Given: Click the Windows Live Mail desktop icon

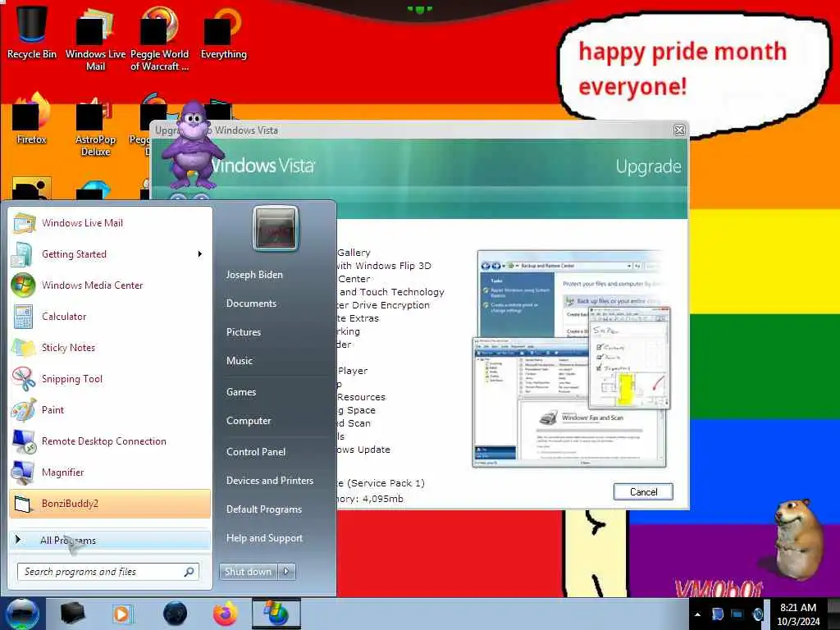Looking at the screenshot, I should point(95,39).
